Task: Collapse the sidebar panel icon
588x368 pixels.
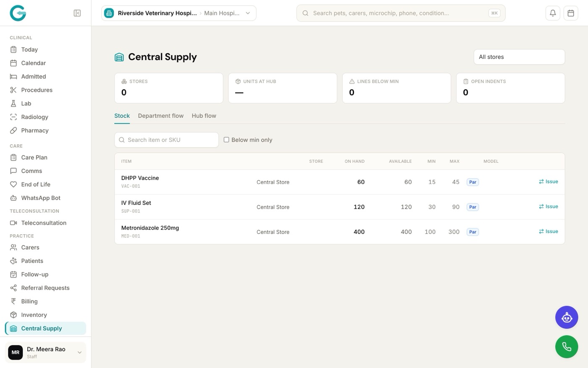Action: (77, 13)
